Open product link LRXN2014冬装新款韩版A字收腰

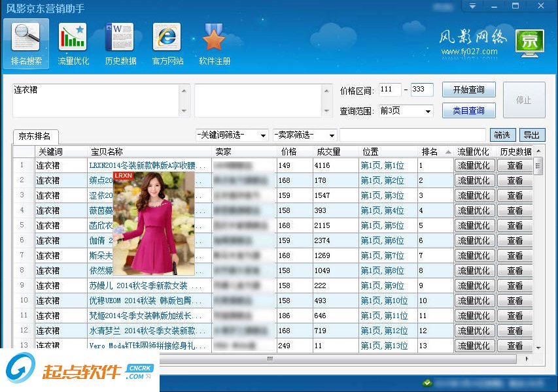tap(147, 165)
